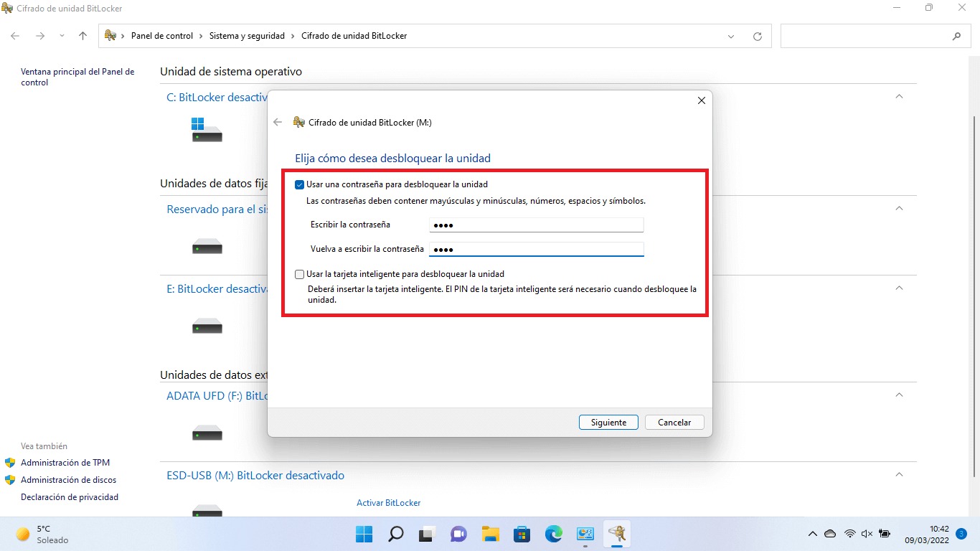The height and width of the screenshot is (551, 980).
Task: Open address bar history dropdown
Action: click(x=731, y=37)
